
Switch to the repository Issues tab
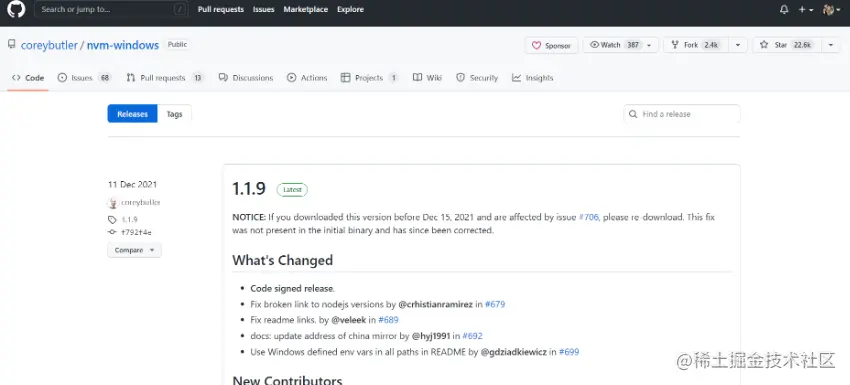pos(84,78)
